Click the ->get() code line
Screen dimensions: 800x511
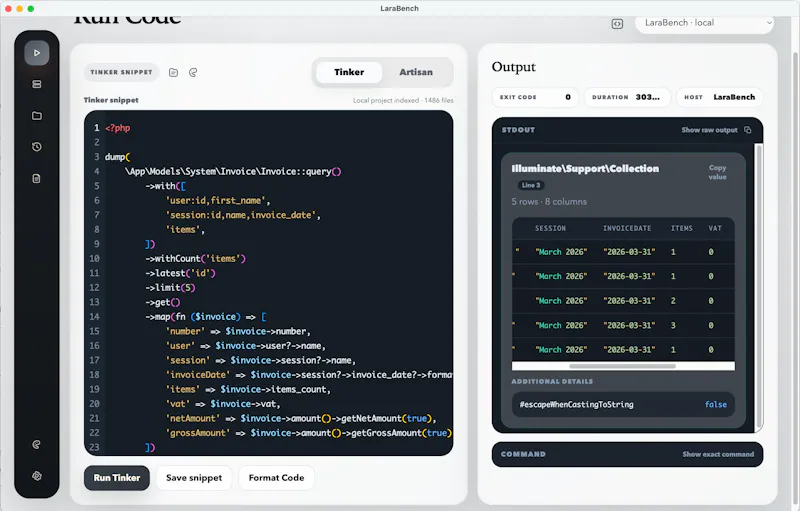tap(163, 302)
